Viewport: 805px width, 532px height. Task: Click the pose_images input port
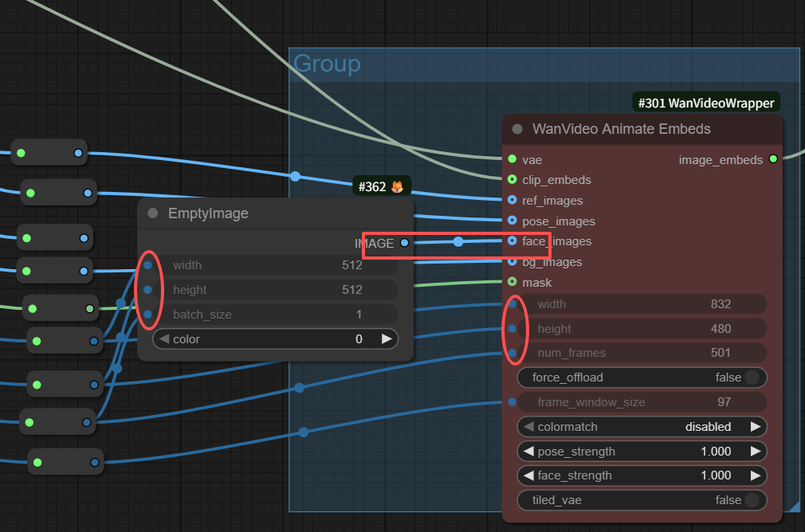point(512,221)
